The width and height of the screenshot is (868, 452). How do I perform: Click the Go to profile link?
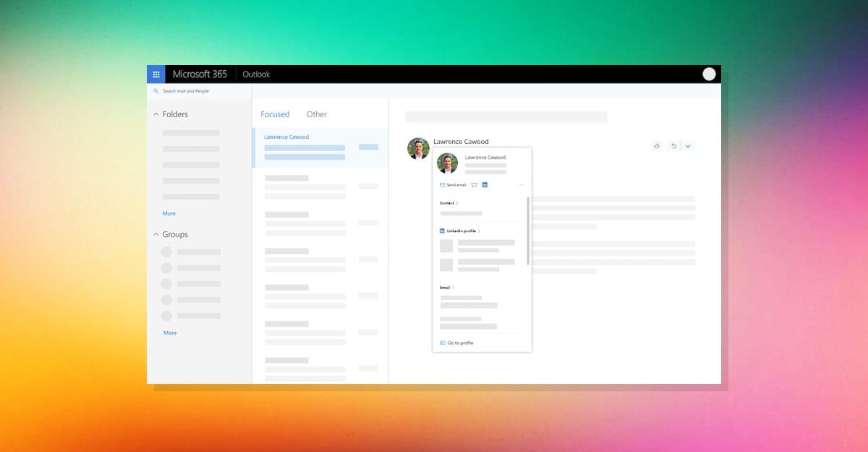coord(458,342)
